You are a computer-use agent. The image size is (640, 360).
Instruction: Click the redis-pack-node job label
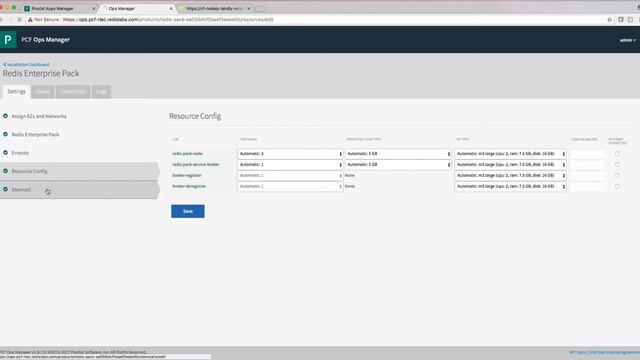coord(187,153)
